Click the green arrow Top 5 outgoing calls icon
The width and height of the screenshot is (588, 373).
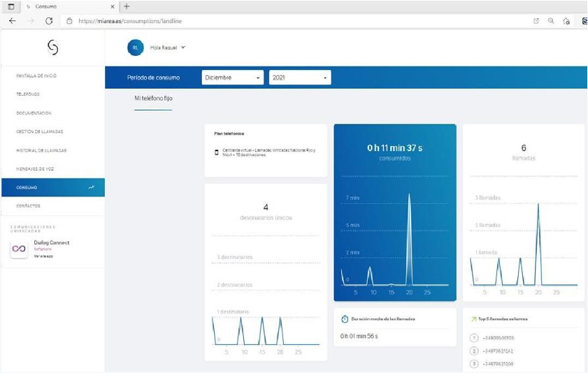[475, 318]
